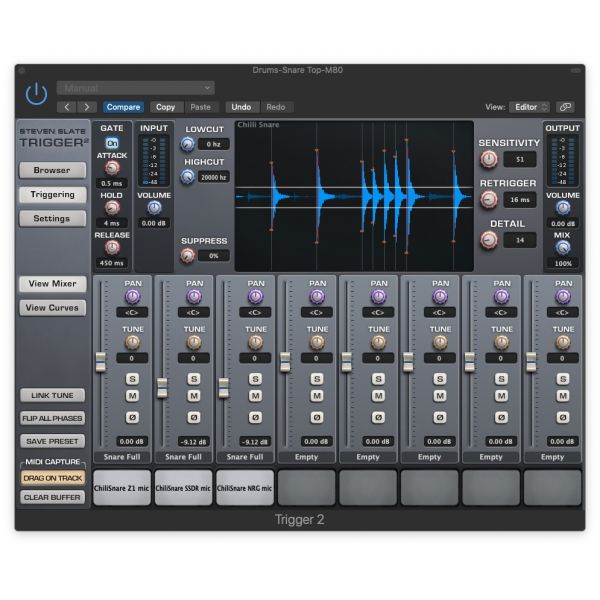This screenshot has height=600, width=600.
Task: Go to previous preset with left arrow
Action: [67, 107]
